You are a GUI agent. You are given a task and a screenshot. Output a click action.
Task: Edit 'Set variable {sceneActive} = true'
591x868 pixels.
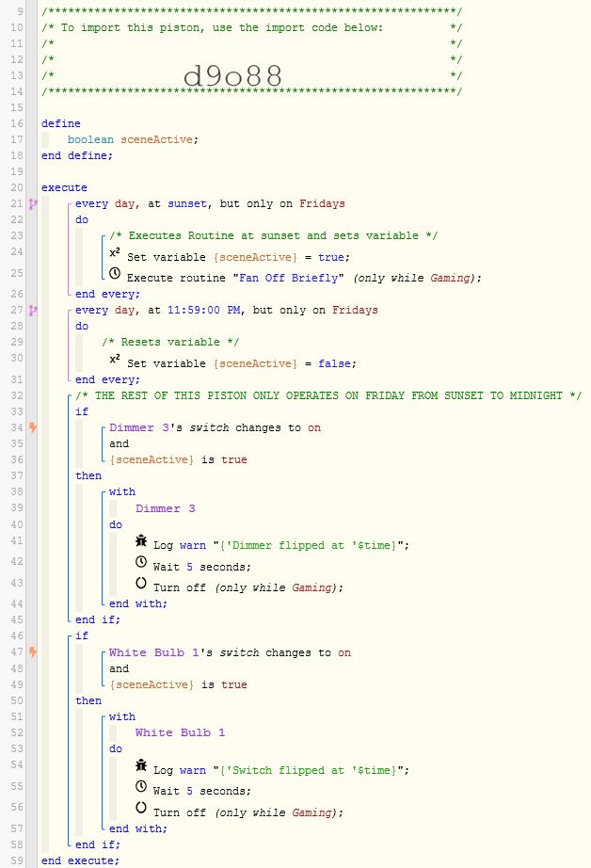(x=238, y=257)
